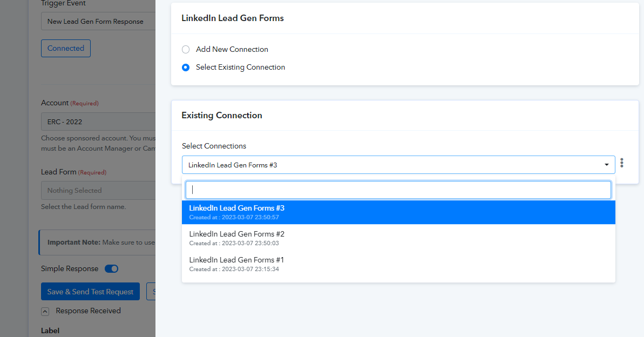Collapse the Response Received section

point(45,312)
